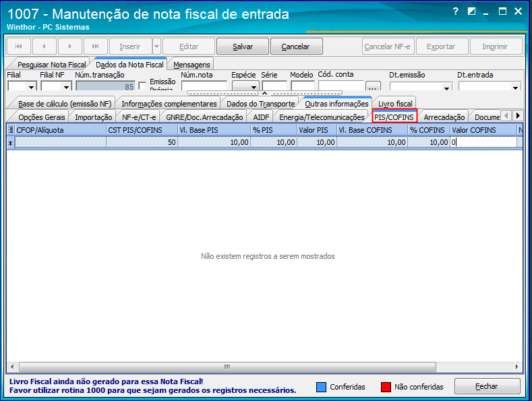Click the Cód. conta input field
The image size is (532, 401).
(341, 86)
